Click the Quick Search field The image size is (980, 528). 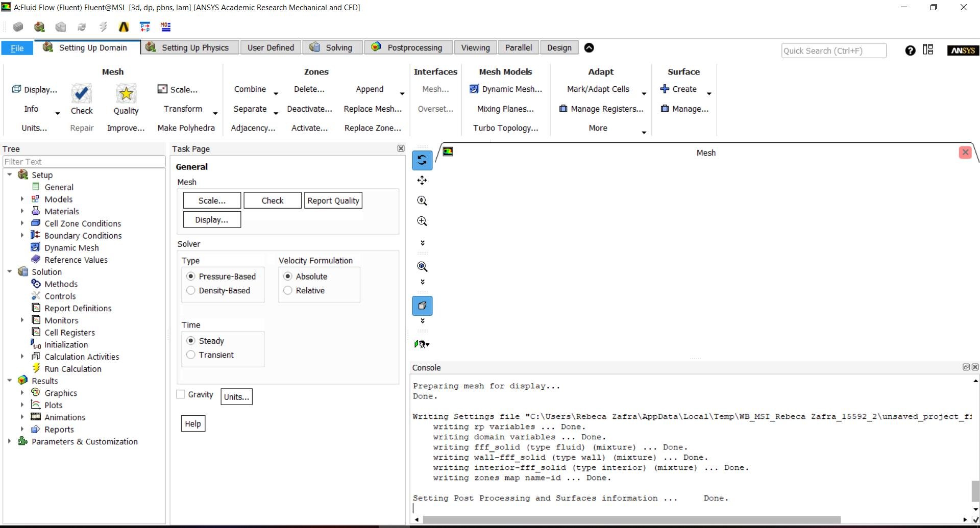tap(834, 51)
